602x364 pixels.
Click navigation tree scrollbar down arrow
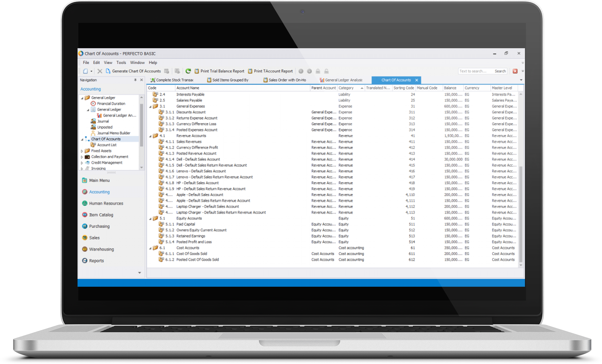click(x=141, y=168)
